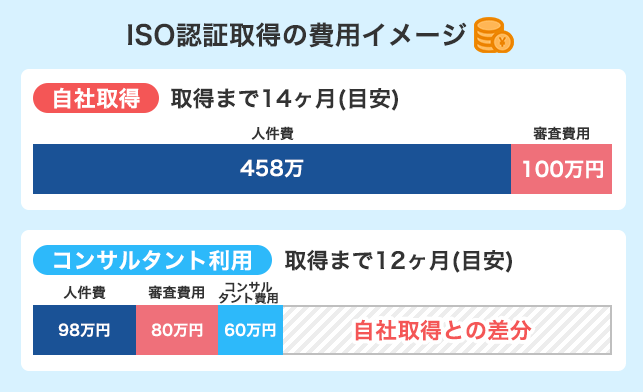Select the pink 100万円 audit fee bar

tap(561, 169)
